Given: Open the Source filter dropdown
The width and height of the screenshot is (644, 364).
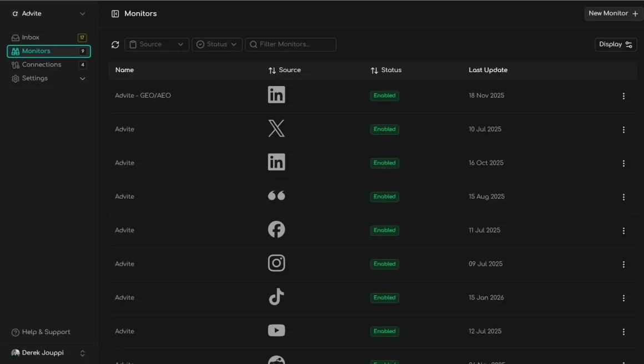Looking at the screenshot, I should click(157, 44).
